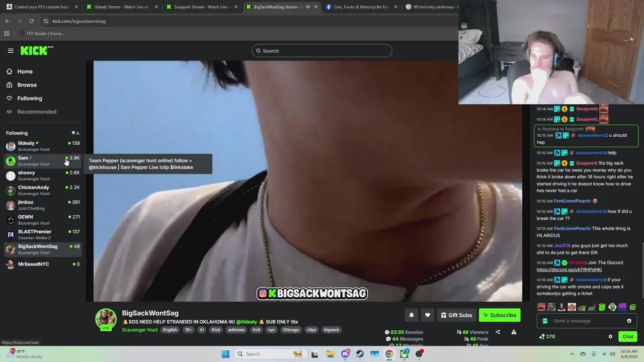Share the stream via share icon
Screen dimensions: 644x362
pos(498,332)
